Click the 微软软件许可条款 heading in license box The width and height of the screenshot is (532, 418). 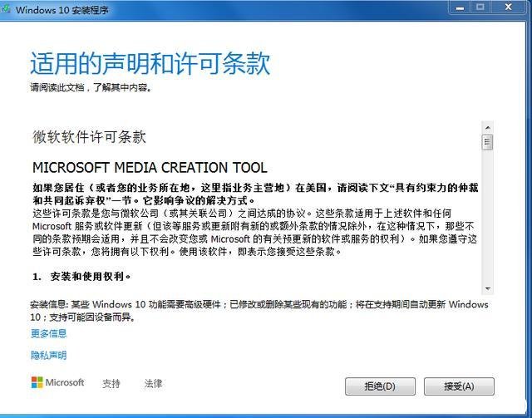pos(89,136)
